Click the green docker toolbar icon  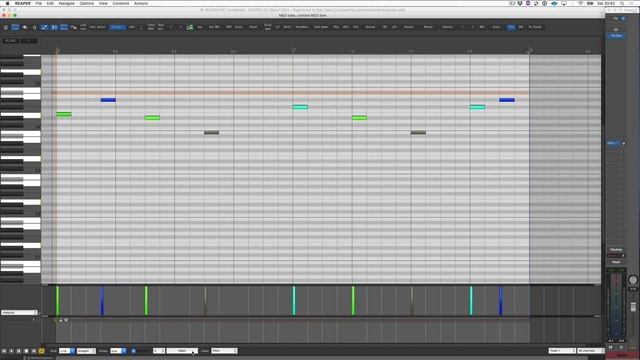coord(190,27)
